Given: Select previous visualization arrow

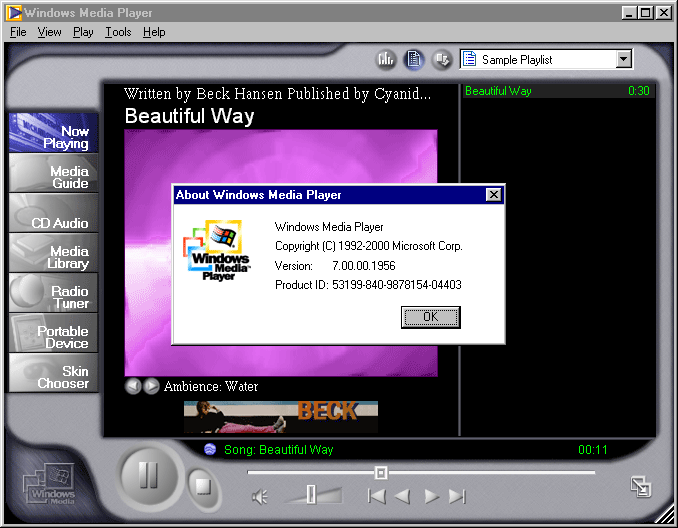Looking at the screenshot, I should point(133,386).
